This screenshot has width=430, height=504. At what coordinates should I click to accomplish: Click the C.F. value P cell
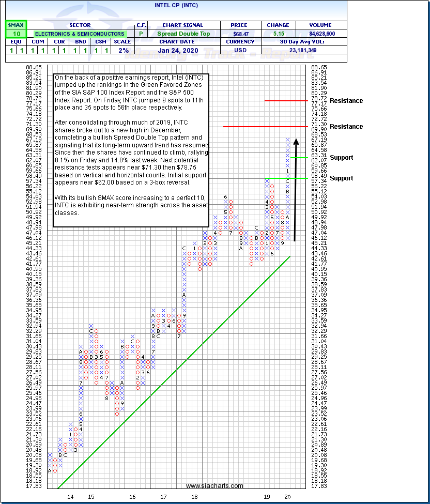[x=141, y=34]
